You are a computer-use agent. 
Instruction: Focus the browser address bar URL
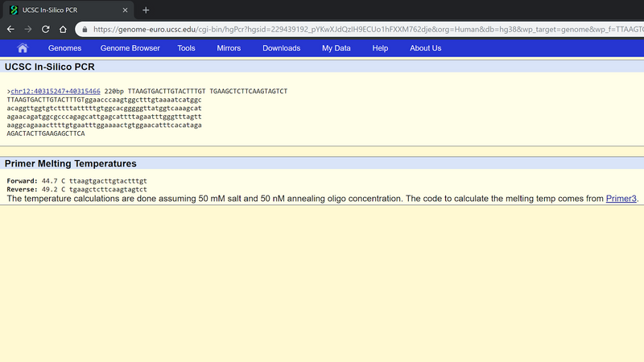point(362,29)
